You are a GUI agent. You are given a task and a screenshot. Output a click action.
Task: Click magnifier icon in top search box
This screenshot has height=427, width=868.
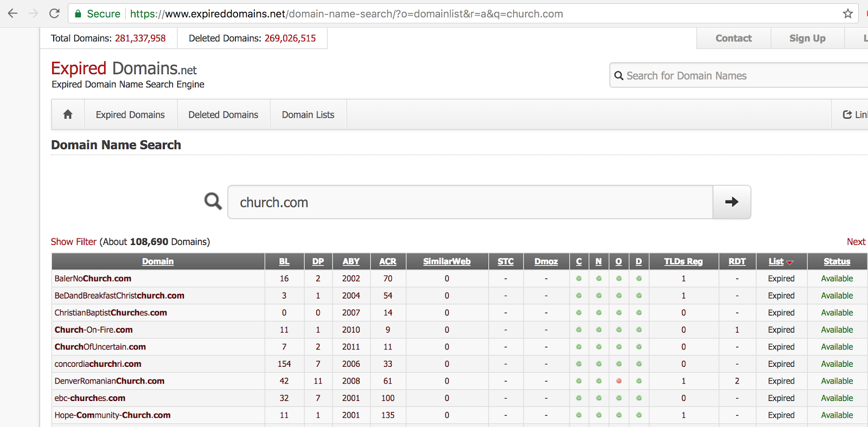pyautogui.click(x=618, y=76)
